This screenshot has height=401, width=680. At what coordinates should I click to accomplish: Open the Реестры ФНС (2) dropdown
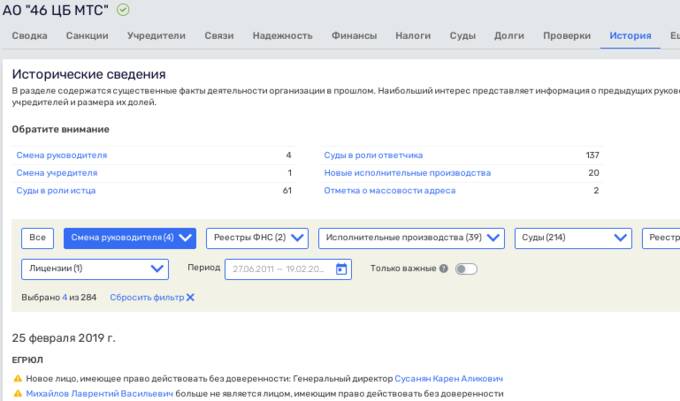coord(257,238)
